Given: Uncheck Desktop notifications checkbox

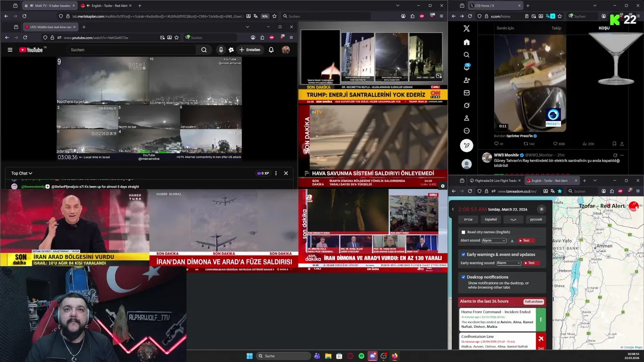Looking at the screenshot, I should tap(463, 277).
